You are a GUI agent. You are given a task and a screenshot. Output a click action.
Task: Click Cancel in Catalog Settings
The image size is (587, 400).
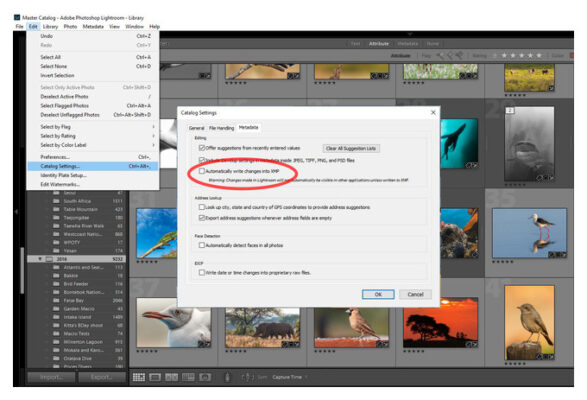point(415,294)
